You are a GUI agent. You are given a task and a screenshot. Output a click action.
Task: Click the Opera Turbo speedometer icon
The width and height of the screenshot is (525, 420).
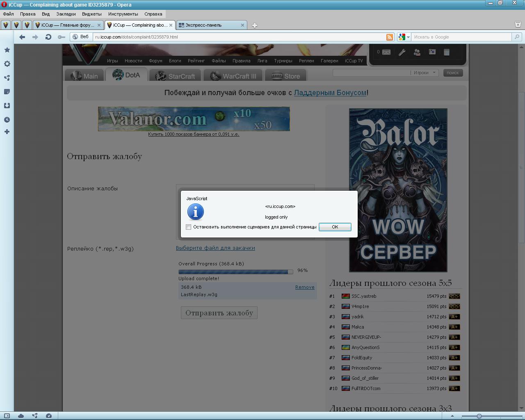tap(49, 415)
